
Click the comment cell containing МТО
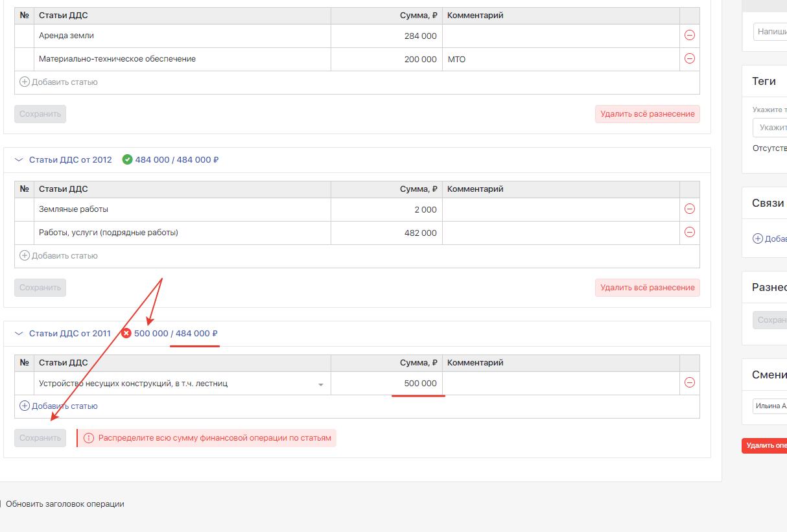560,60
